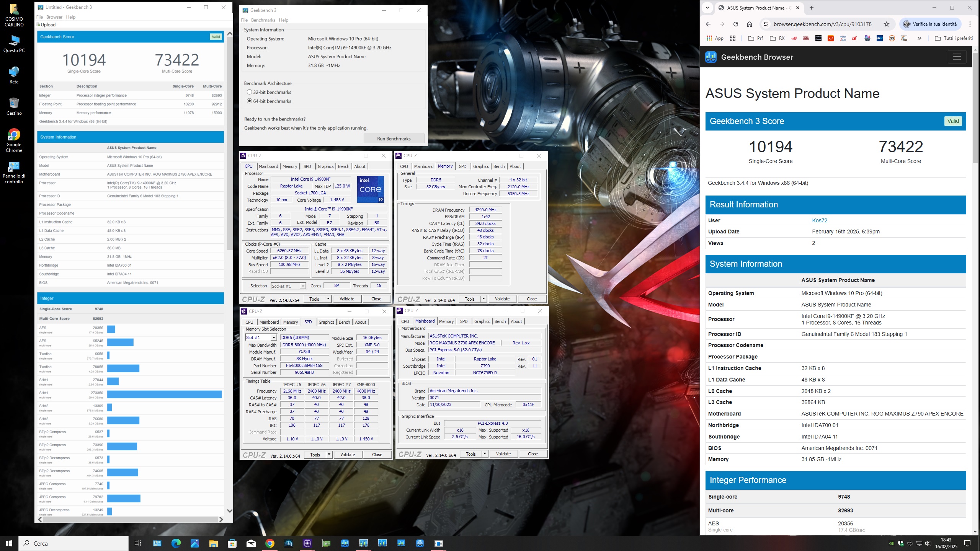Open File Explorer from the taskbar
Screen dimensions: 980x551
coord(213,543)
